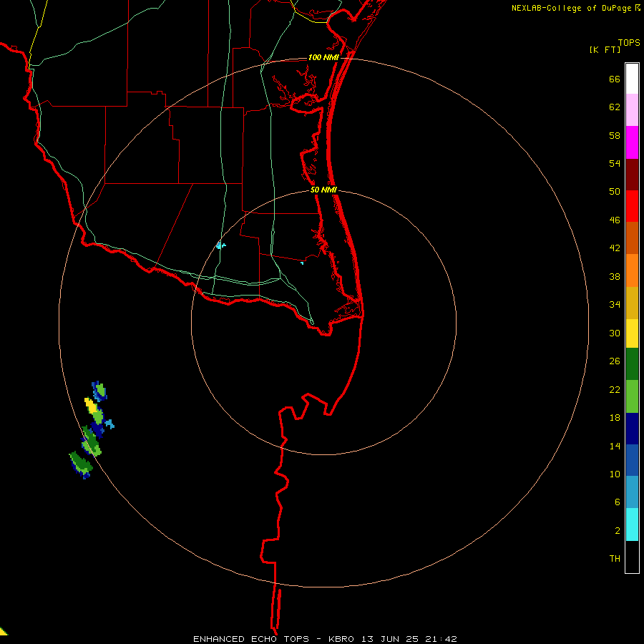
Task: Click the navy 22 legend swatch
Action: tap(632, 429)
